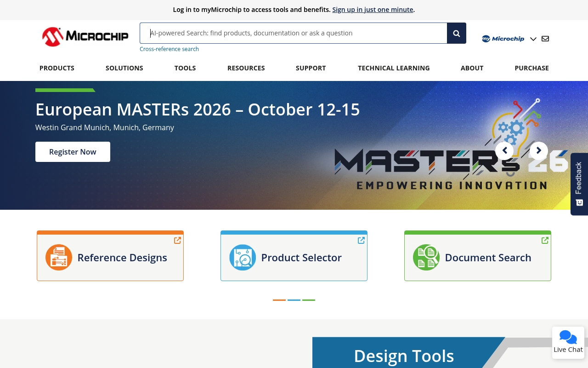Open Reference Designs external link icon
This screenshot has height=368, width=588.
point(177,240)
